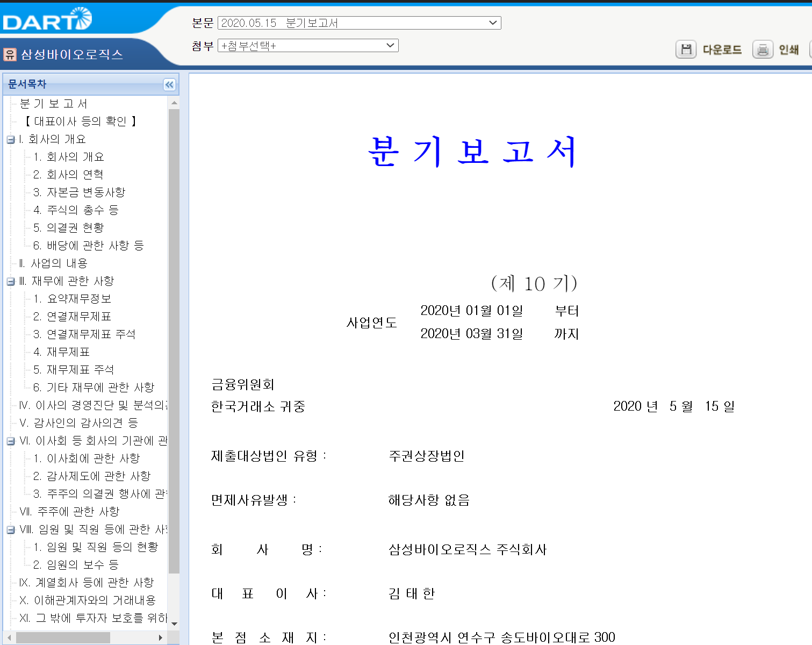
Task: Click the horizontal scrollbar right arrow
Action: click(161, 637)
